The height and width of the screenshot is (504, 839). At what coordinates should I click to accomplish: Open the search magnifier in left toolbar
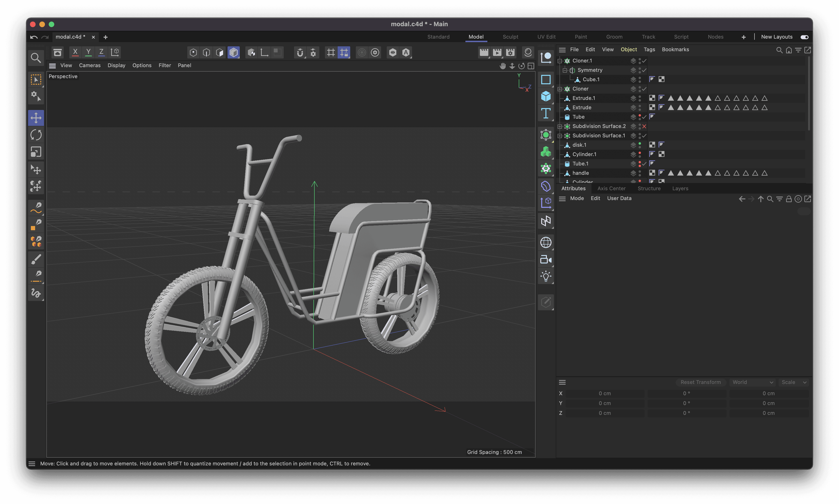(36, 58)
